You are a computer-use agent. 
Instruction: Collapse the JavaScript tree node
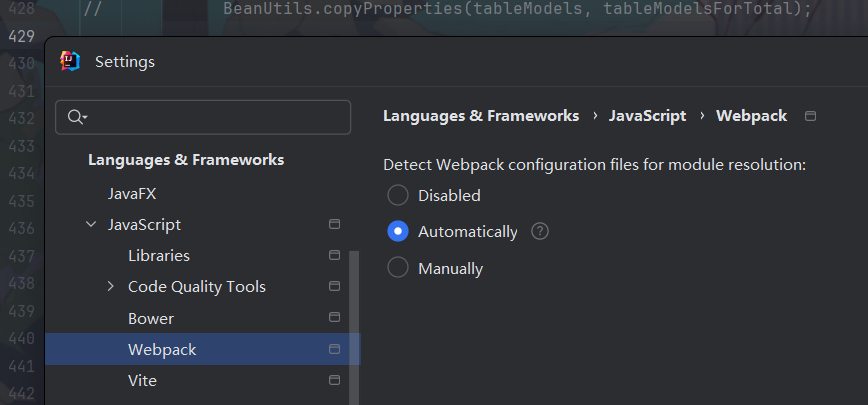91,225
